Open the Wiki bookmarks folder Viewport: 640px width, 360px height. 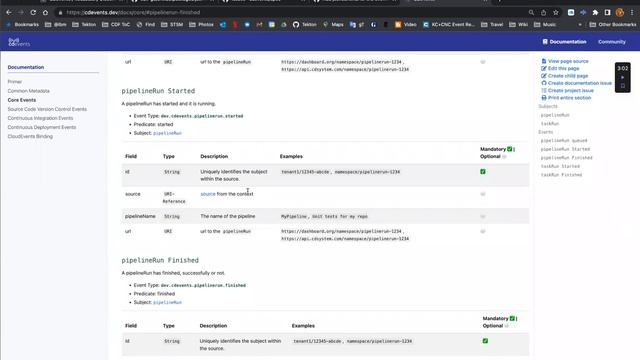519,24
